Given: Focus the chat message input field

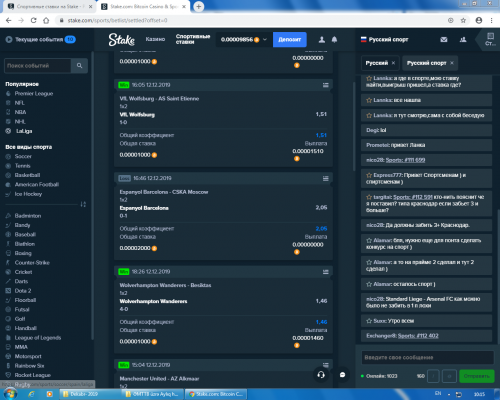Looking at the screenshot, I should pyautogui.click(x=427, y=358).
